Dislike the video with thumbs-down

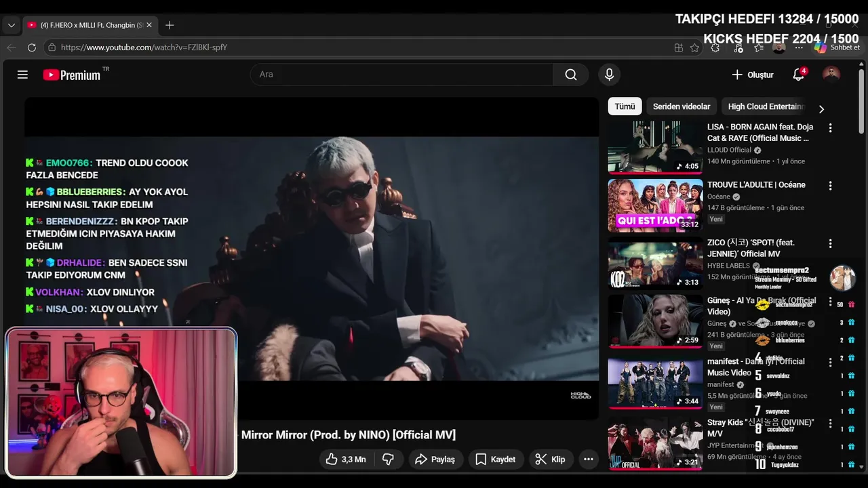coord(389,460)
